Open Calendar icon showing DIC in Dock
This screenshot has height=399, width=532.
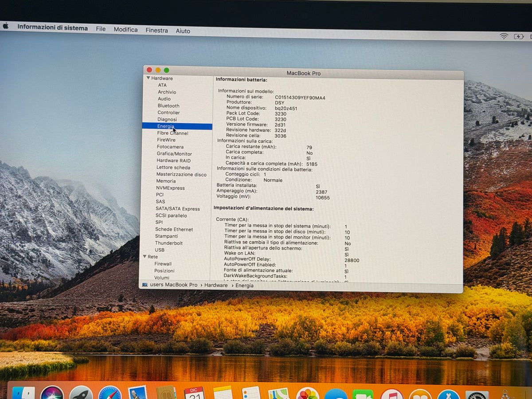point(194,393)
